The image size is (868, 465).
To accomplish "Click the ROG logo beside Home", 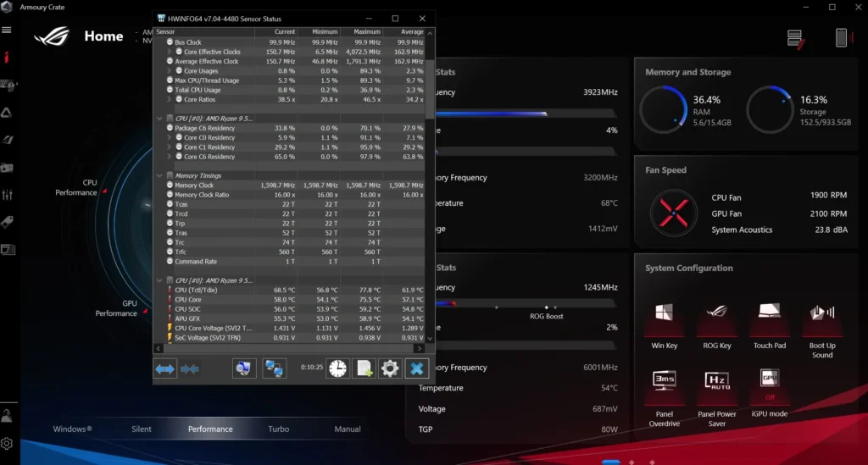I will [x=52, y=36].
